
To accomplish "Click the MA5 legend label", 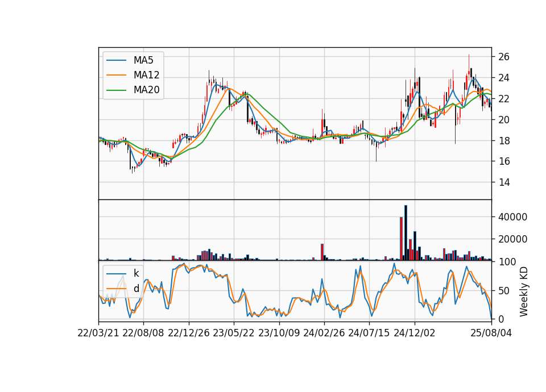I will coord(143,60).
